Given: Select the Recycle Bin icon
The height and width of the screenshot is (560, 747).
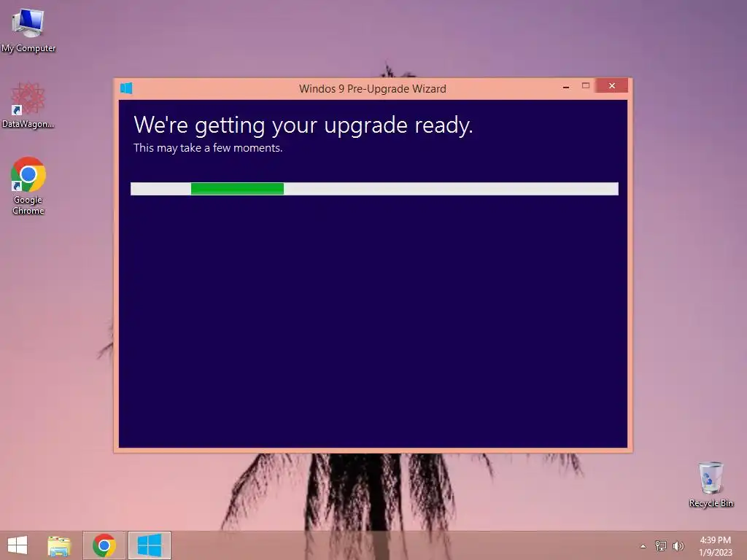Looking at the screenshot, I should pos(711,484).
